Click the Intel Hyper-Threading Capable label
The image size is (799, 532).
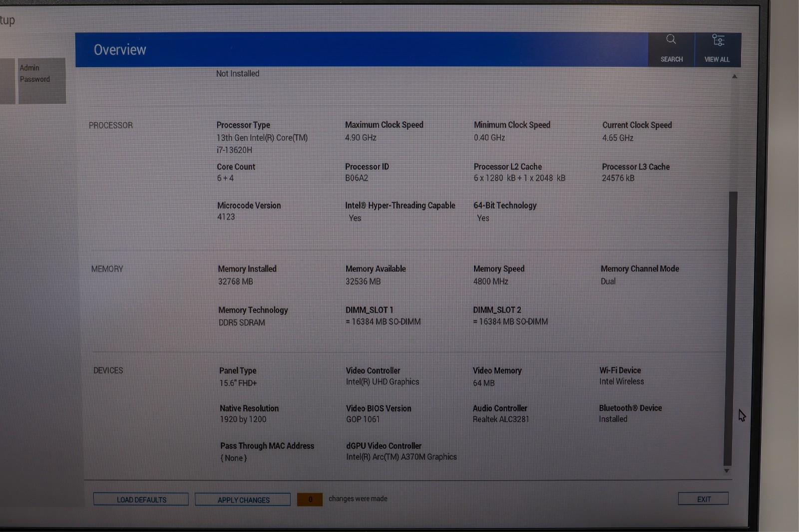click(x=400, y=206)
